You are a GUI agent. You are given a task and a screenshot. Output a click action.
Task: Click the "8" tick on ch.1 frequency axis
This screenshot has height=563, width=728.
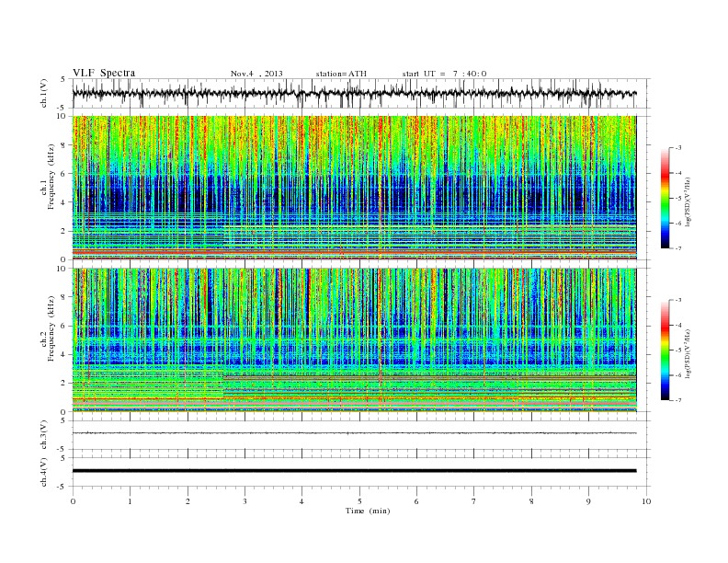pos(63,145)
